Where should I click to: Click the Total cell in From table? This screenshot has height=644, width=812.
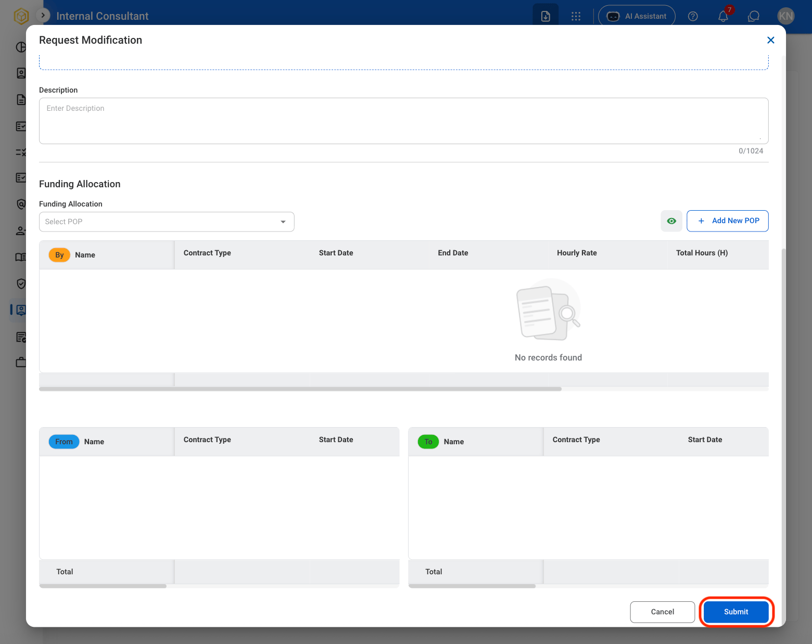point(107,572)
